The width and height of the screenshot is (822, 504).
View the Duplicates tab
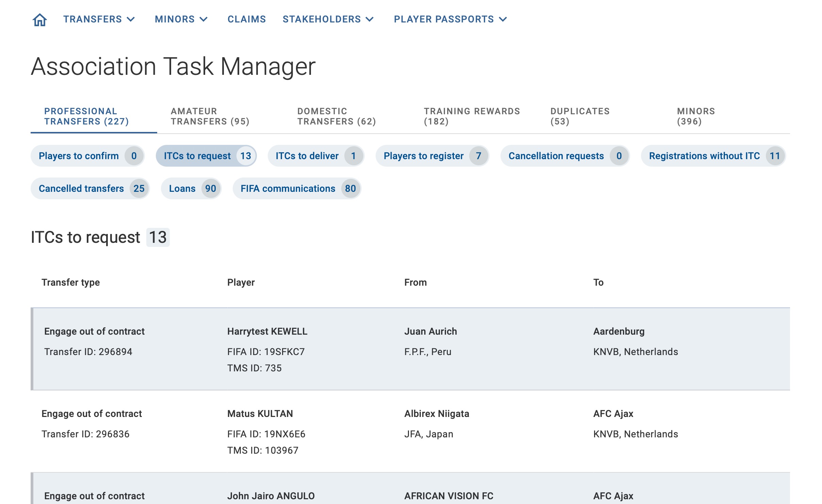click(x=600, y=116)
